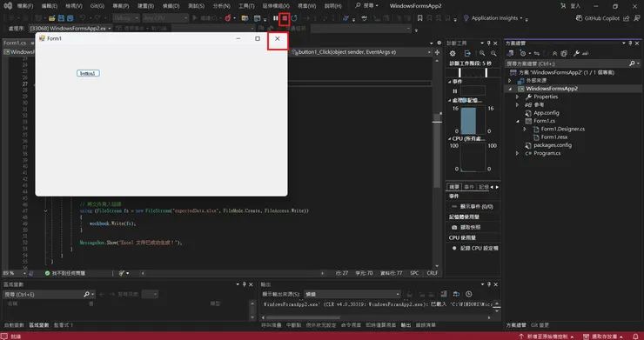
Task: Click the diagnostic tools export session icon
Action: (x=467, y=53)
